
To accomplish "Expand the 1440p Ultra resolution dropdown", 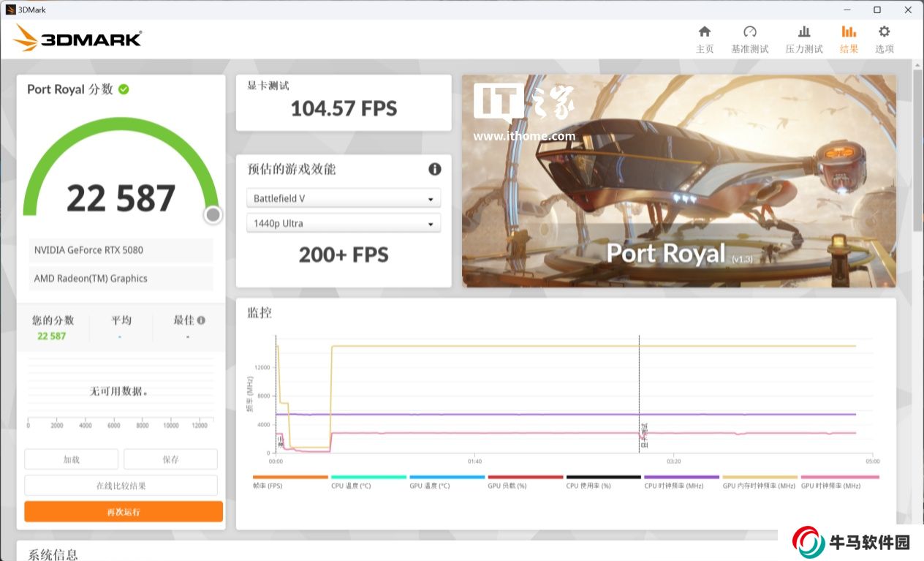I will pos(344,224).
